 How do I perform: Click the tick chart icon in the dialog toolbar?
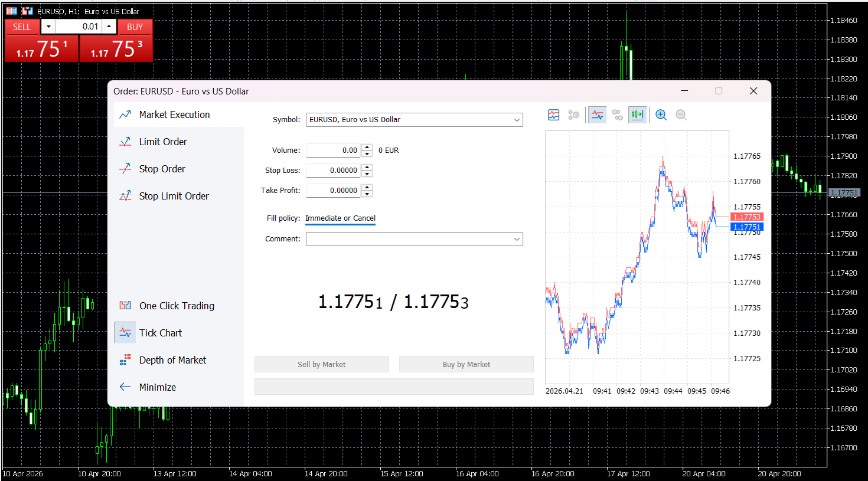[553, 115]
